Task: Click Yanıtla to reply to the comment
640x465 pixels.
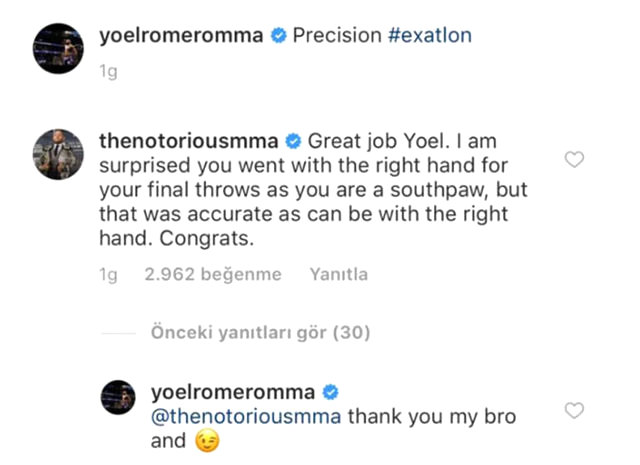Action: click(x=339, y=274)
